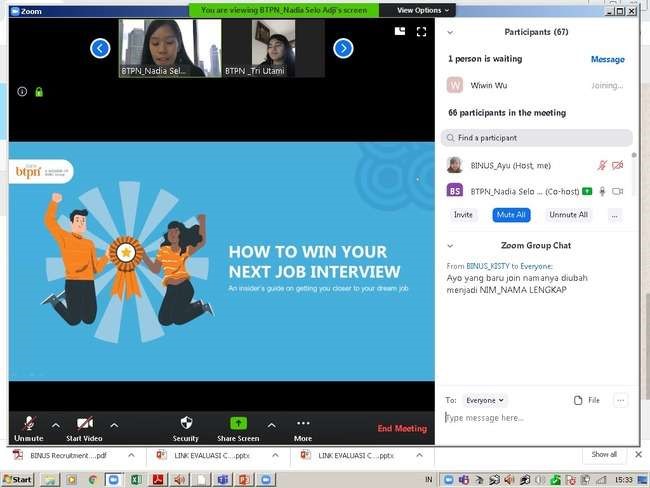Open share options caret next to Share Screen

[x=272, y=425]
